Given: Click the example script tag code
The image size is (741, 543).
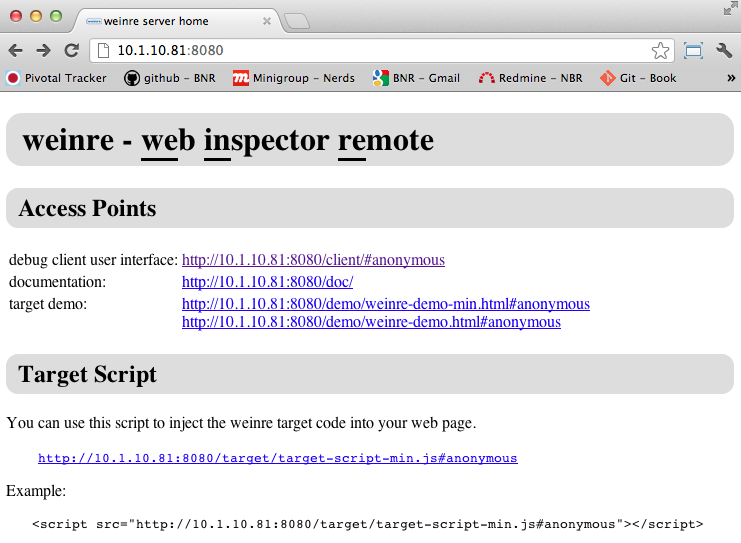Looking at the screenshot, I should tap(368, 524).
